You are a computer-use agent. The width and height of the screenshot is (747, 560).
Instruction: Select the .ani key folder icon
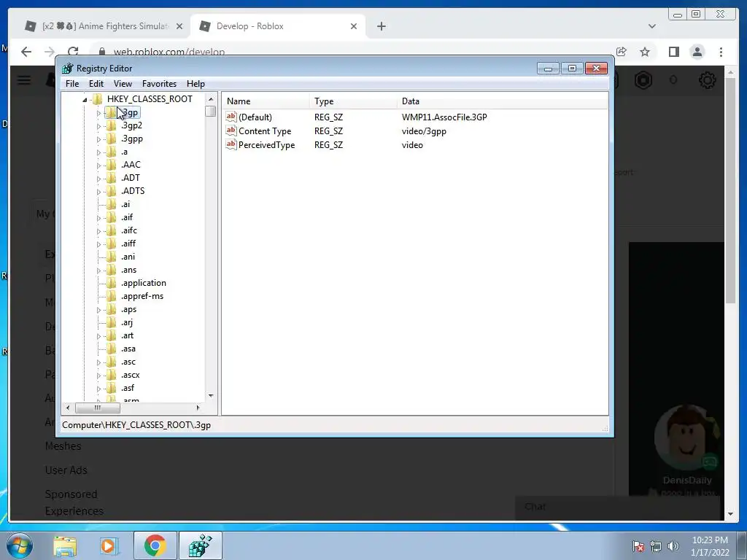coord(112,257)
